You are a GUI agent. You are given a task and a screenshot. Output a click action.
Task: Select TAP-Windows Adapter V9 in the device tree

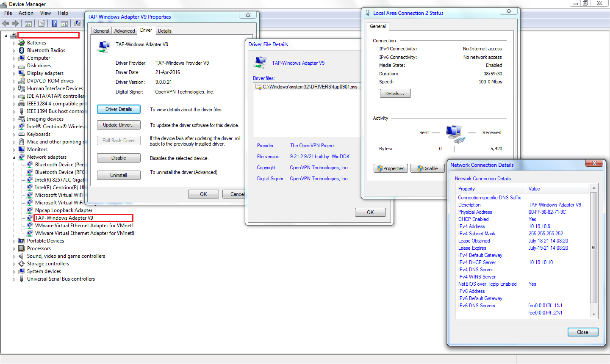tap(64, 218)
